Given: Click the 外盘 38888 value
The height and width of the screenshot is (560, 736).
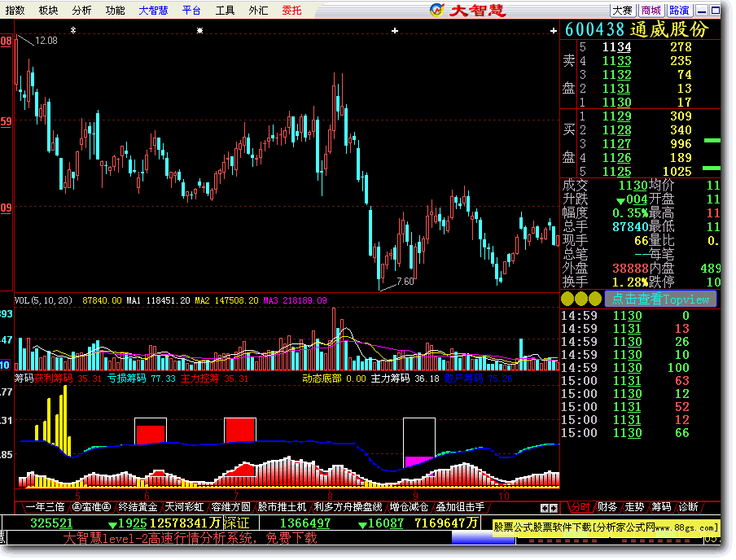Looking at the screenshot, I should pos(630,269).
